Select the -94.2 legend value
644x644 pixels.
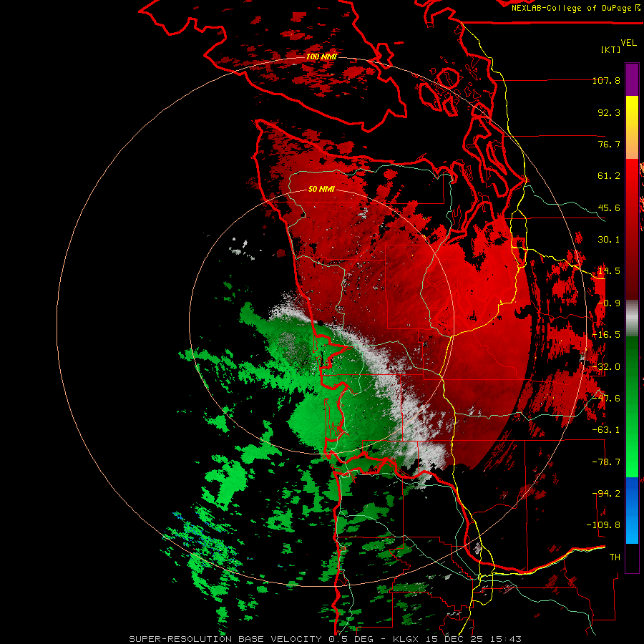pos(607,493)
